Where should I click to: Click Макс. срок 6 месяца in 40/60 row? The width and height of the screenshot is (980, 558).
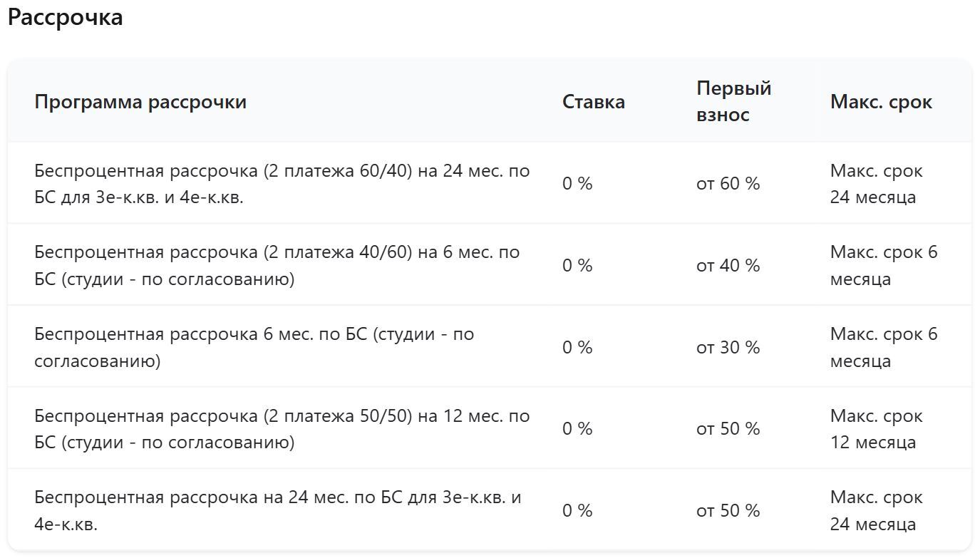click(x=884, y=265)
